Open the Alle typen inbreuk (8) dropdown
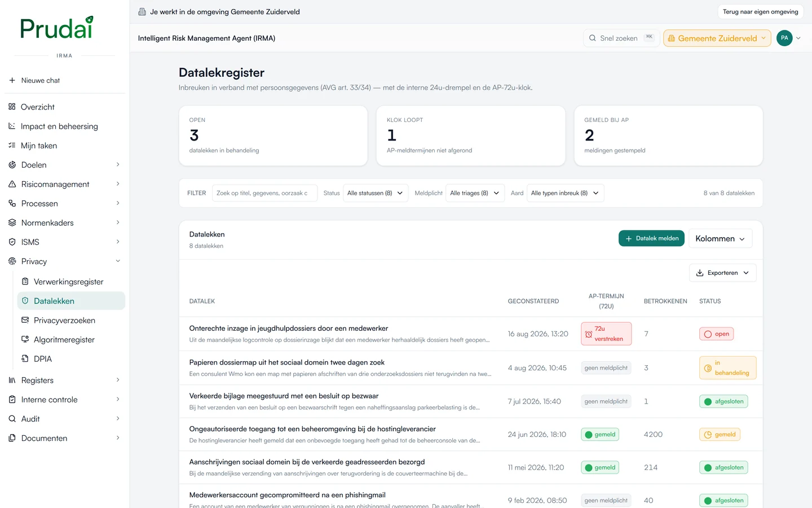Viewport: 812px width, 508px height. tap(565, 193)
